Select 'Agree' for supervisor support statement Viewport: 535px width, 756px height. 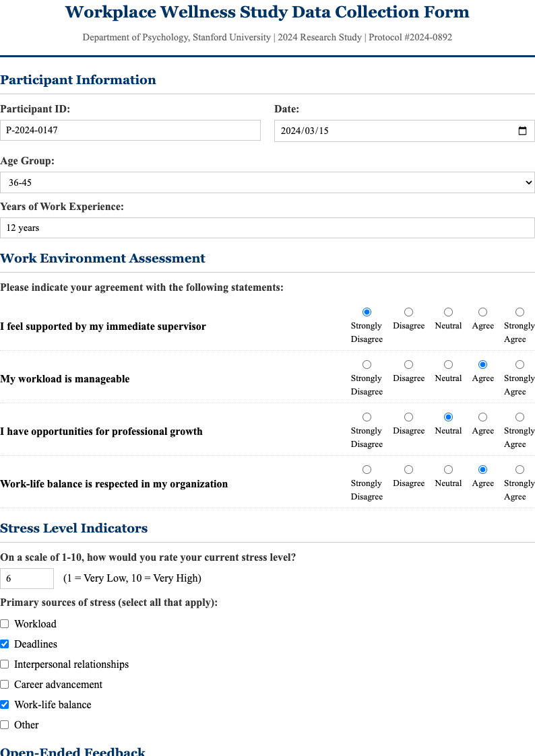pyautogui.click(x=482, y=312)
